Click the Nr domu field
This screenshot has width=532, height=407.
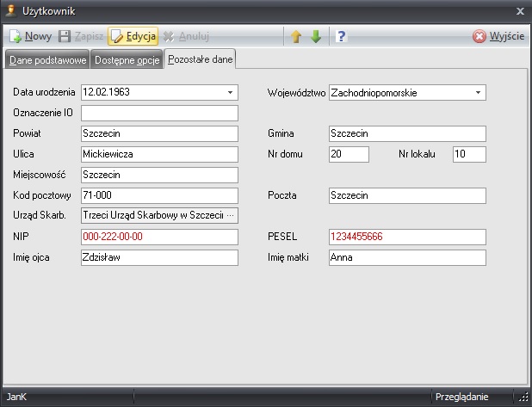[349, 154]
